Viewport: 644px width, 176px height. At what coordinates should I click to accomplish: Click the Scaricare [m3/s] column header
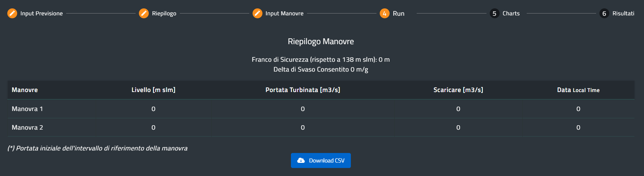[x=458, y=90]
